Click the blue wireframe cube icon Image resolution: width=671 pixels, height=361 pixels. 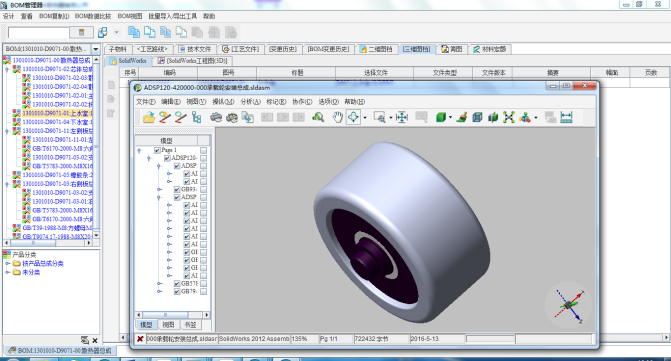click(x=477, y=117)
